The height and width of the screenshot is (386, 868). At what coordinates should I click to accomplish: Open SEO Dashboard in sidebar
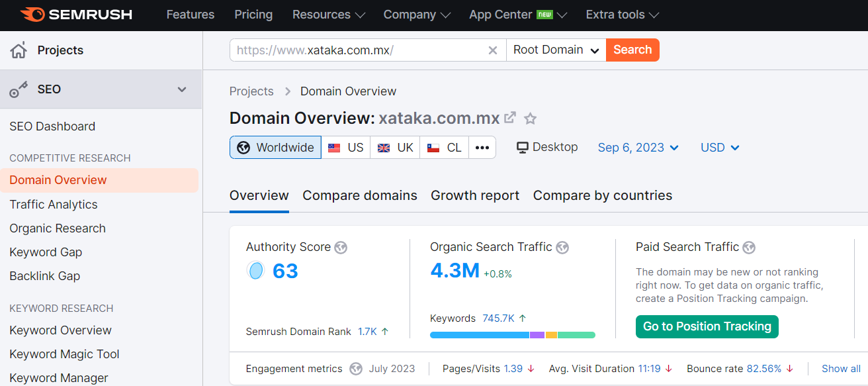pyautogui.click(x=52, y=126)
